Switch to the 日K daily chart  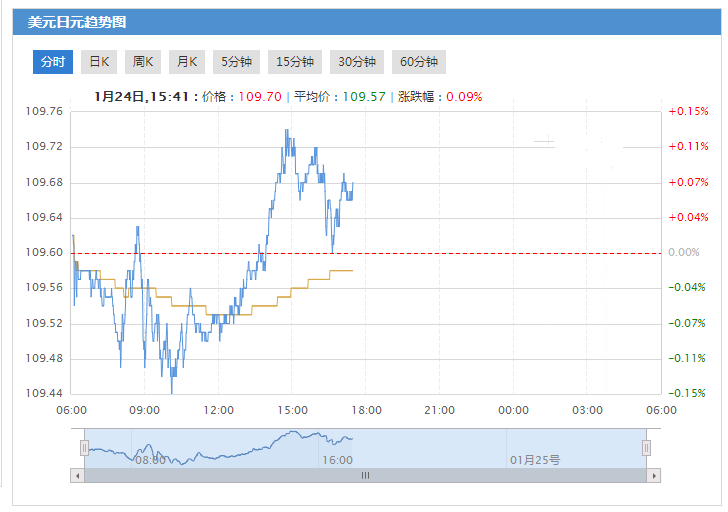tap(99, 62)
